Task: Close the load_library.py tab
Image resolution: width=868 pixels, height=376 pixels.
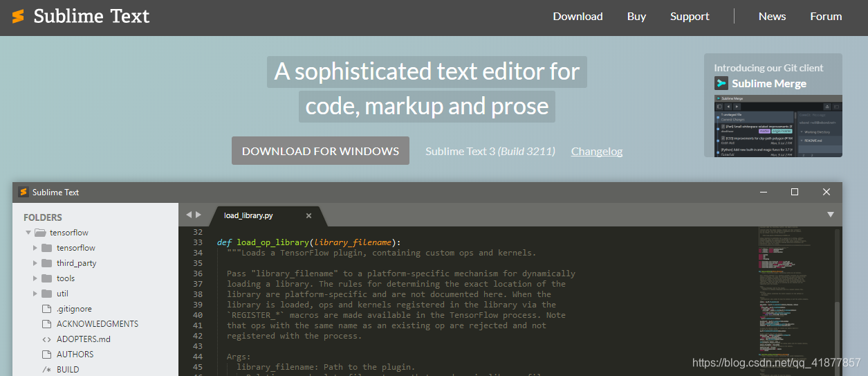Action: [x=308, y=215]
